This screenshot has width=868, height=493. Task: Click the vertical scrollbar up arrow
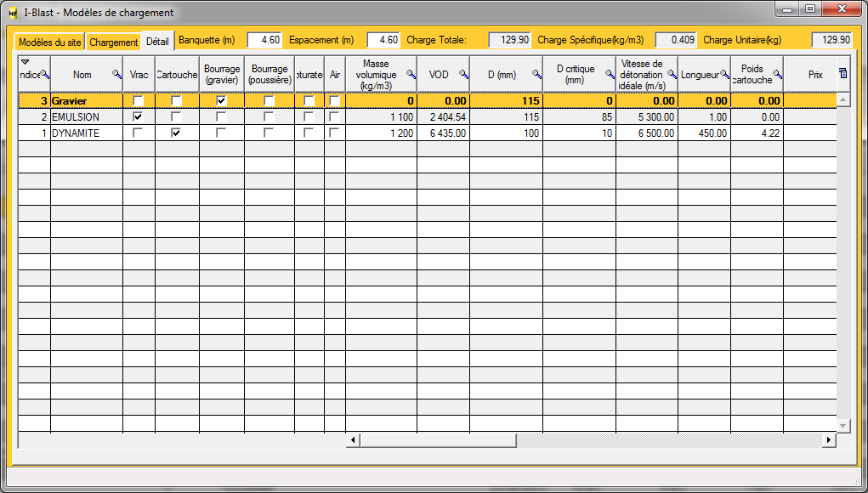click(843, 99)
